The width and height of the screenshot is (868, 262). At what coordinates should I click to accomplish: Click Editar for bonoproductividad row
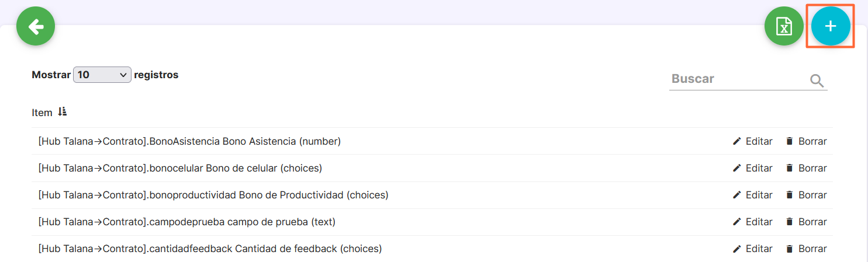[x=759, y=195]
